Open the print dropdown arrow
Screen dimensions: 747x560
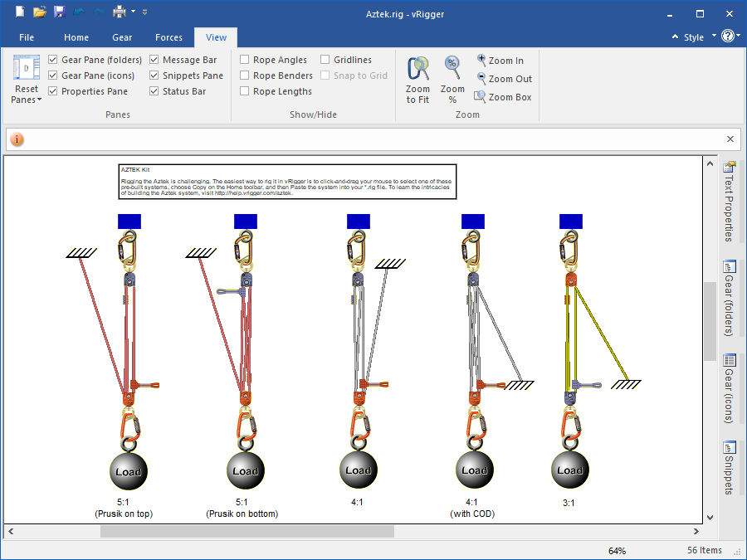click(132, 12)
